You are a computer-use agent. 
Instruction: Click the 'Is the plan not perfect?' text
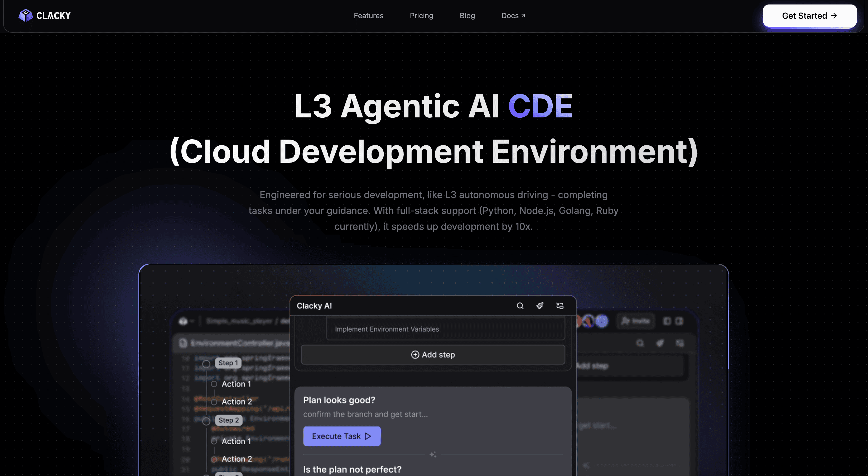(x=352, y=469)
